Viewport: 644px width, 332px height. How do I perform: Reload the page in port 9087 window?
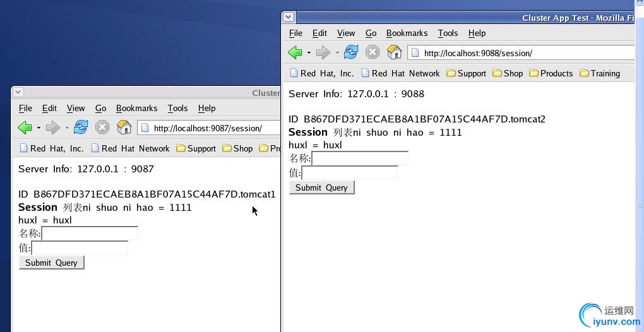coord(81,127)
